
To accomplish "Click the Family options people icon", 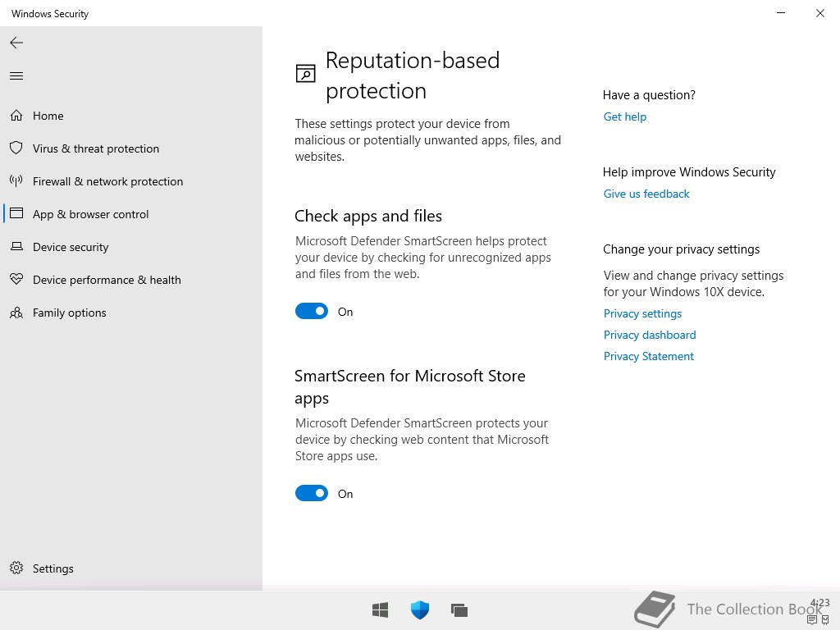I will (x=16, y=313).
